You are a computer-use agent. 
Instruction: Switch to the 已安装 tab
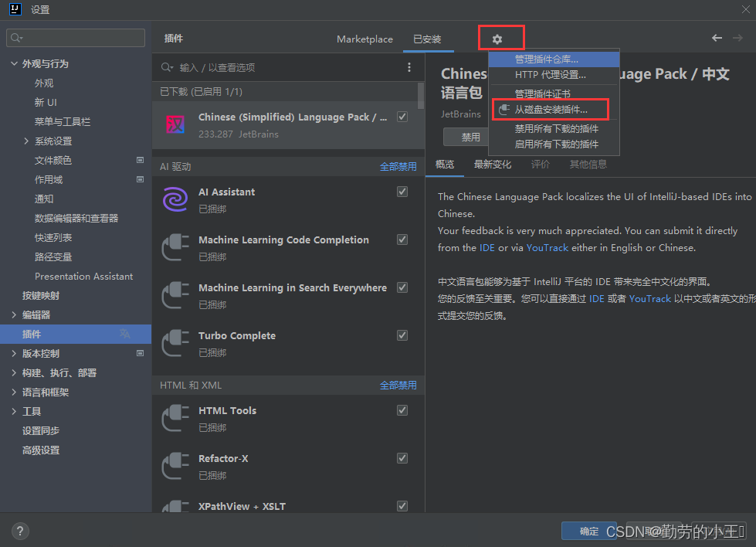point(427,39)
